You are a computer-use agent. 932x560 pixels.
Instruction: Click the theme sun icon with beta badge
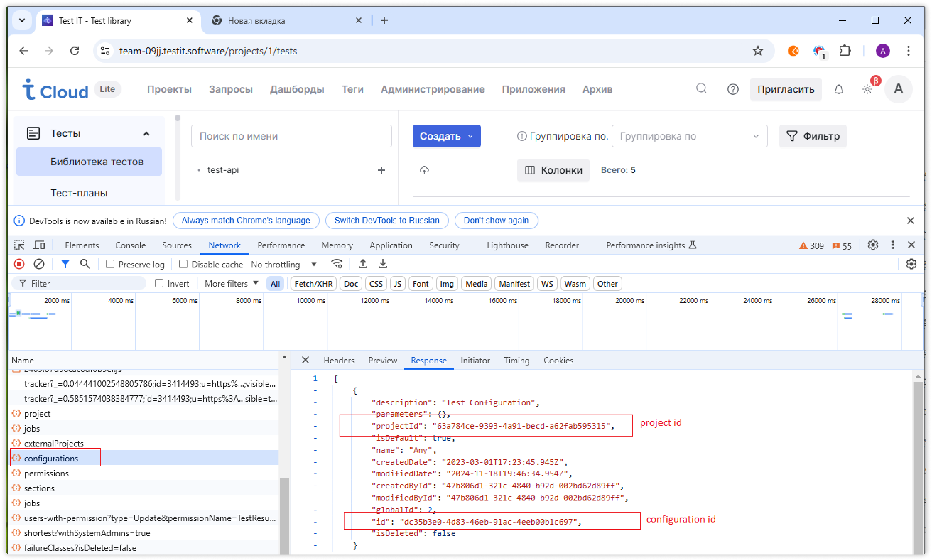867,90
